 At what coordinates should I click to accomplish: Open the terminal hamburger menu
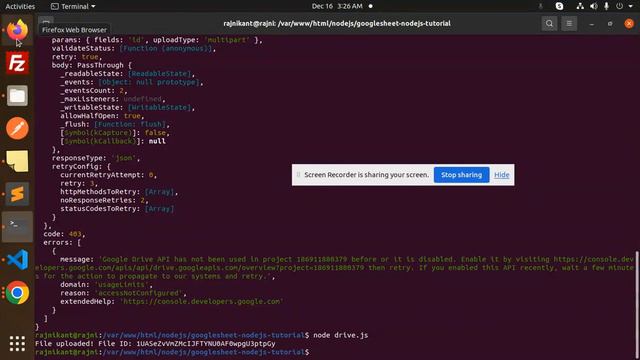point(569,24)
